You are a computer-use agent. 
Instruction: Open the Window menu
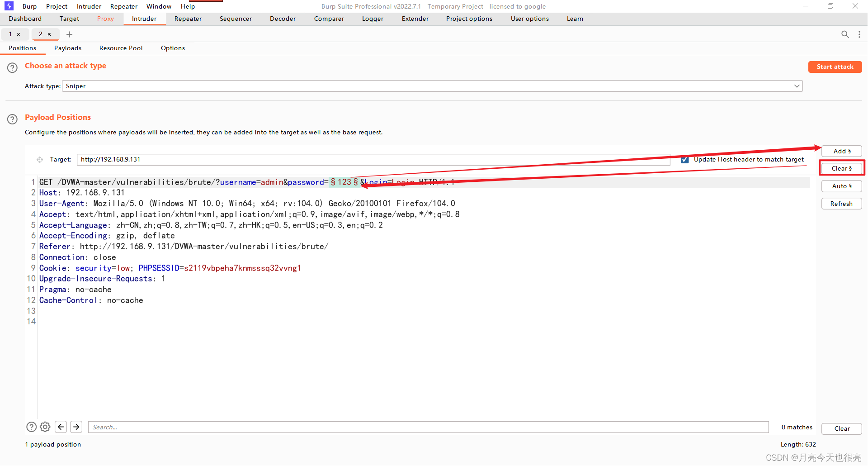[x=159, y=6]
